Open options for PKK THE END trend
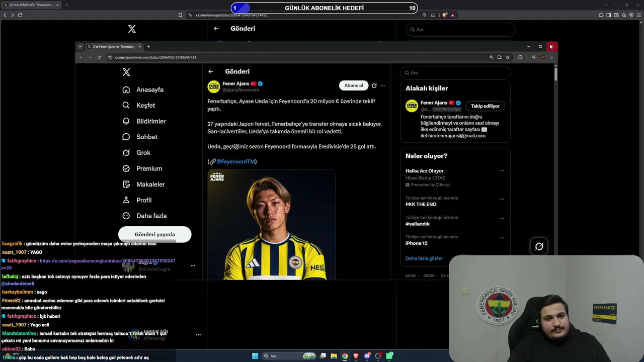 [x=502, y=199]
